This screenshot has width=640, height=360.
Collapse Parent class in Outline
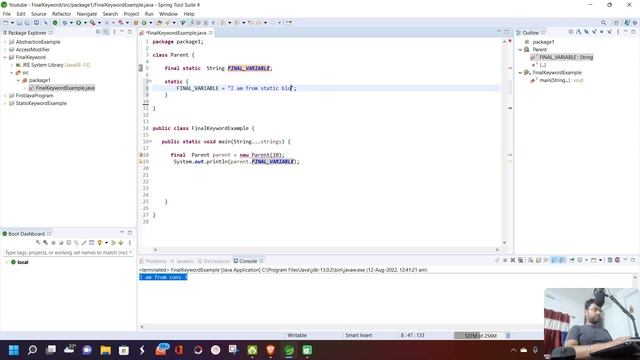tap(520, 50)
